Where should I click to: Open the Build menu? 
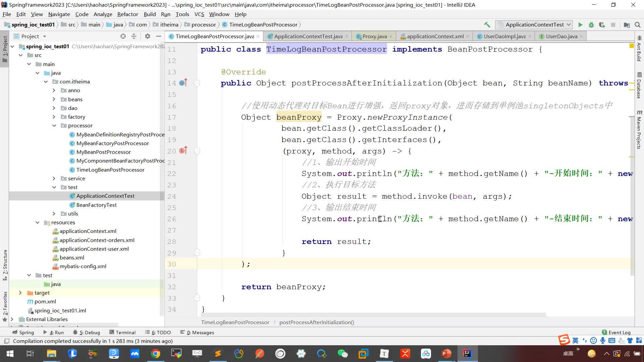(150, 14)
